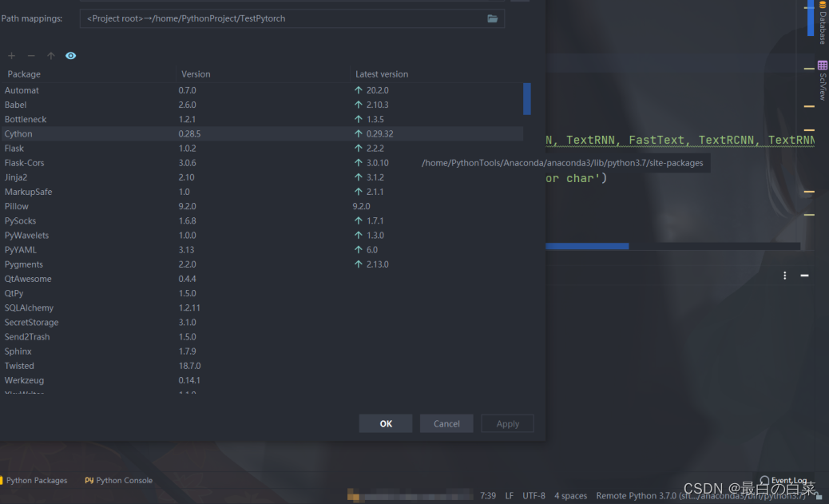Screen dimensions: 829x504
Task: Select the PySocks package row
Action: tap(262, 220)
